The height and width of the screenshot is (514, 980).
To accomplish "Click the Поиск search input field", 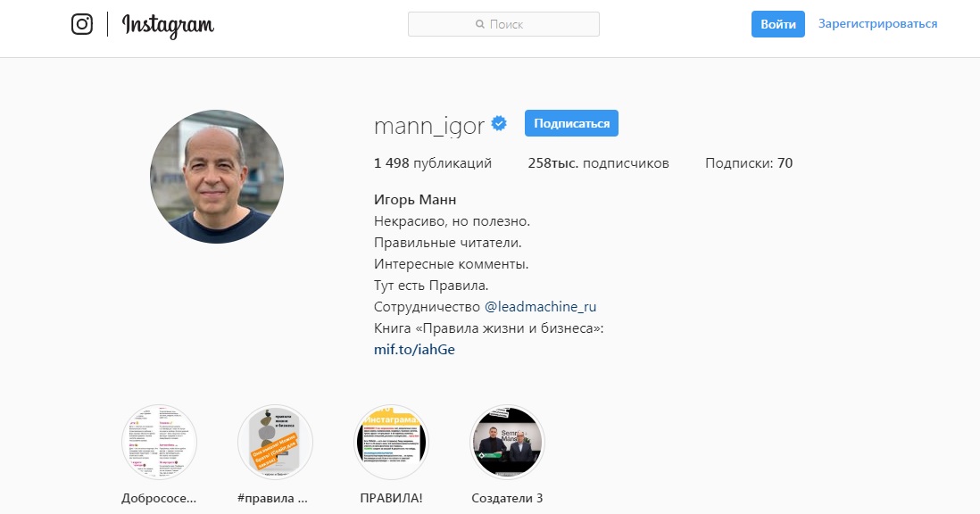I will [x=503, y=24].
